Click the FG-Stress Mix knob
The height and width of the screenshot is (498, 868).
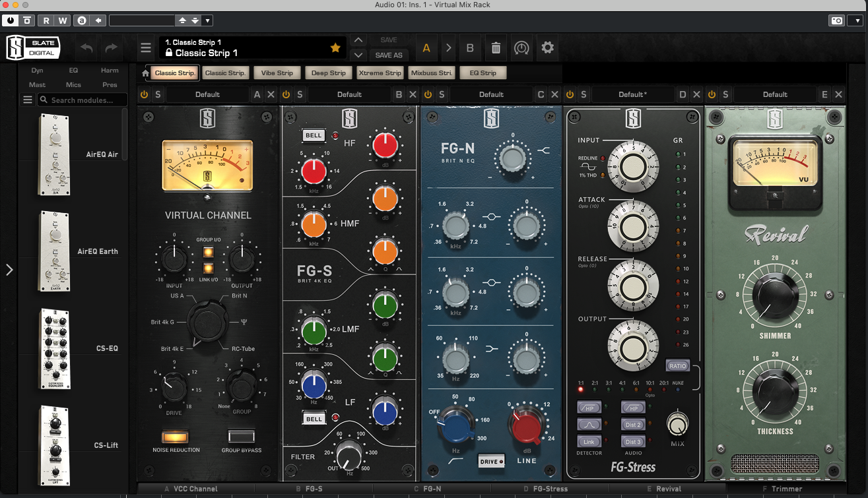click(678, 424)
